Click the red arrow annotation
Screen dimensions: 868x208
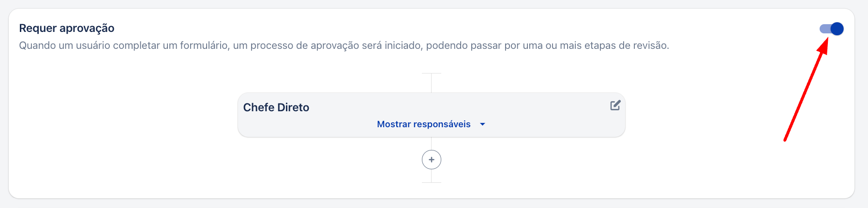(807, 90)
